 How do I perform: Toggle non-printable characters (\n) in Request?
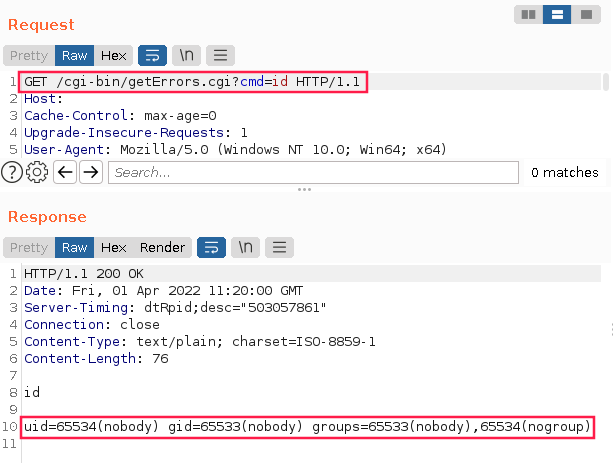(187, 55)
